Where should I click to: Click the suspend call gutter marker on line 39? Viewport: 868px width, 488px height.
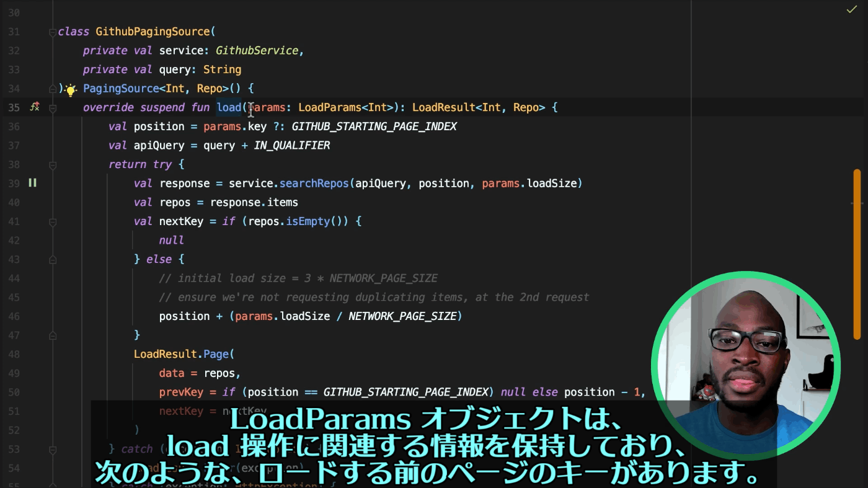tap(32, 183)
